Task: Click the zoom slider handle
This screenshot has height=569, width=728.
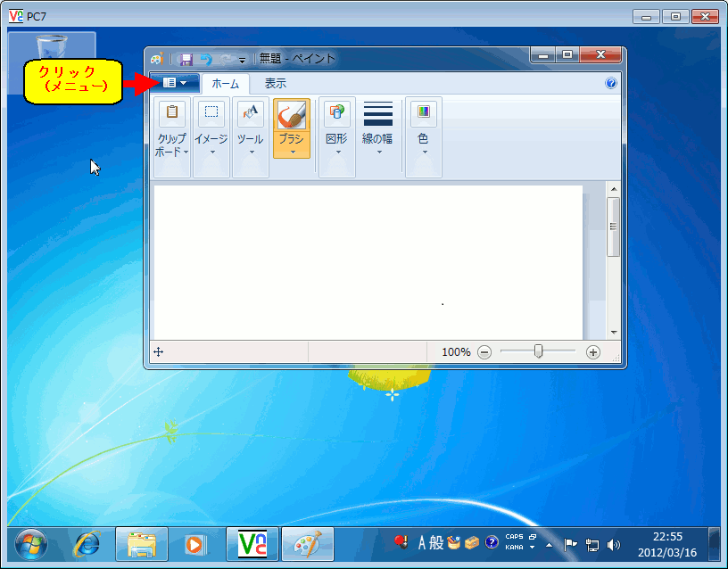Action: pos(539,352)
